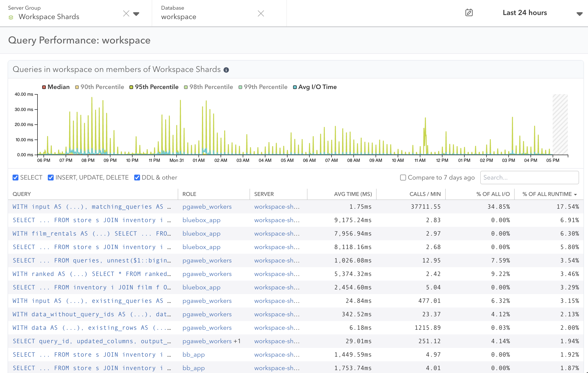Screen dimensions: 588x373
Task: Click bb_app role in the 1,449.59ms row
Action: (194, 355)
